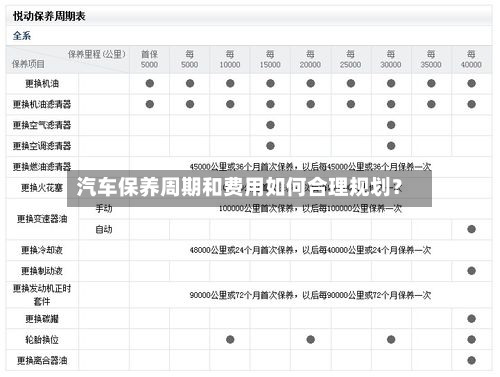Click the 更换空调滤清器 row label
The image size is (500, 377).
tap(42, 146)
